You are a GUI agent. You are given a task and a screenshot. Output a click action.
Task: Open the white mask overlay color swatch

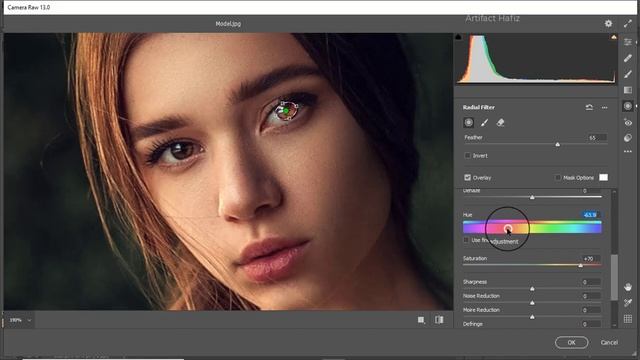coord(603,177)
